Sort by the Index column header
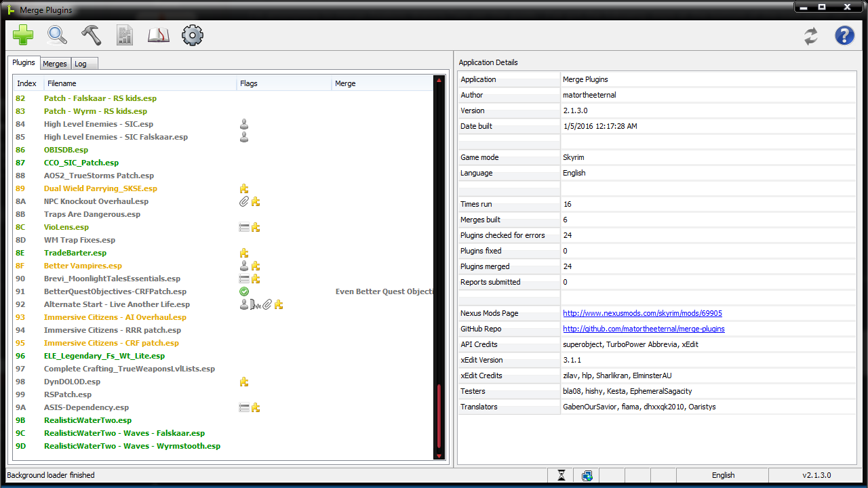 [x=28, y=83]
